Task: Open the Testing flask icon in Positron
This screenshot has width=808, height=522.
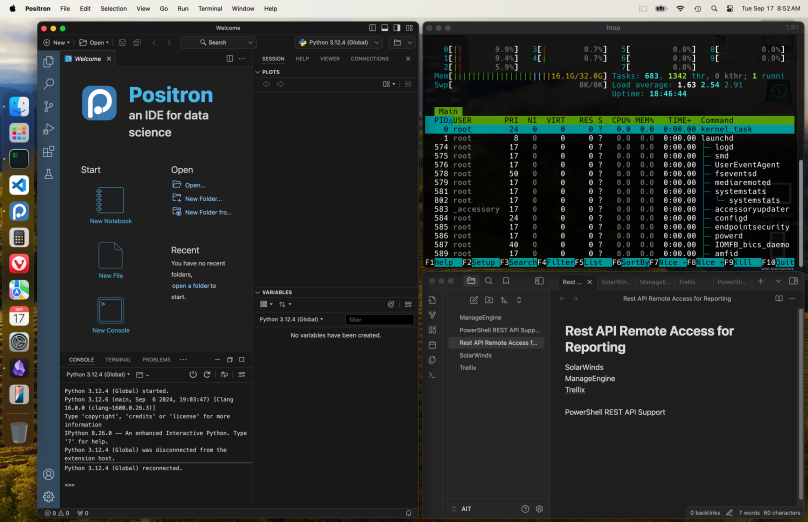Action: pyautogui.click(x=48, y=174)
